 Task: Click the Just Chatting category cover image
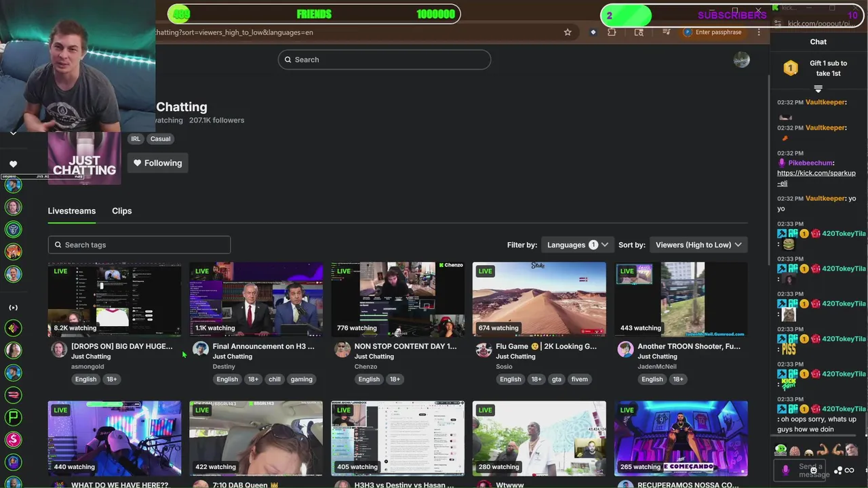point(84,159)
